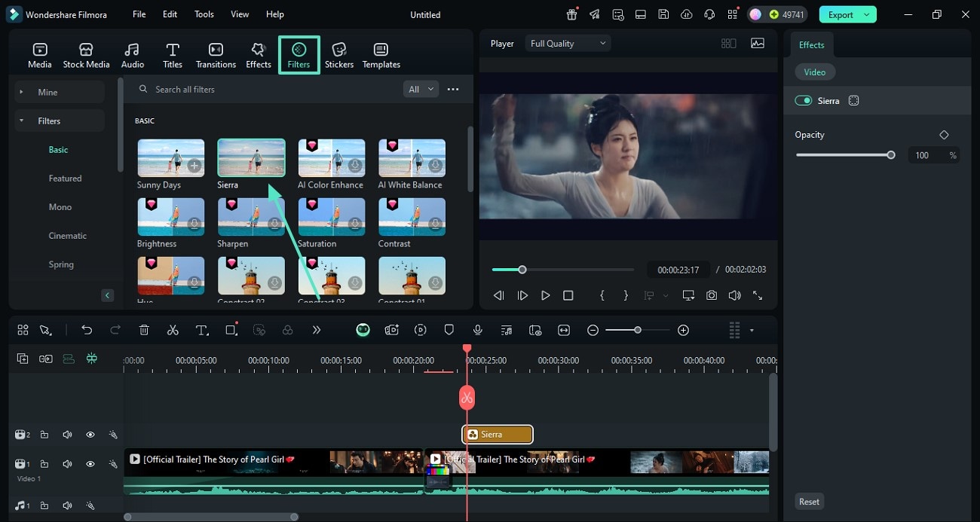The height and width of the screenshot is (522, 980).
Task: Lock video track 2
Action: click(44, 435)
